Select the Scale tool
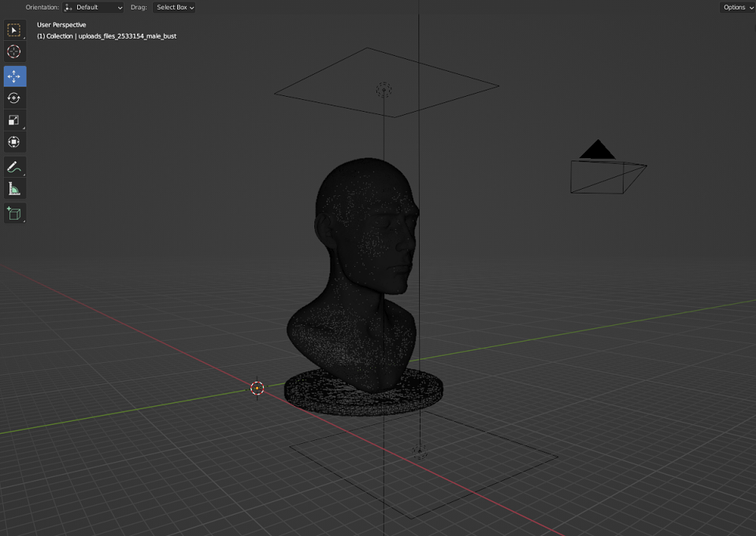Image resolution: width=756 pixels, height=536 pixels. 14,120
